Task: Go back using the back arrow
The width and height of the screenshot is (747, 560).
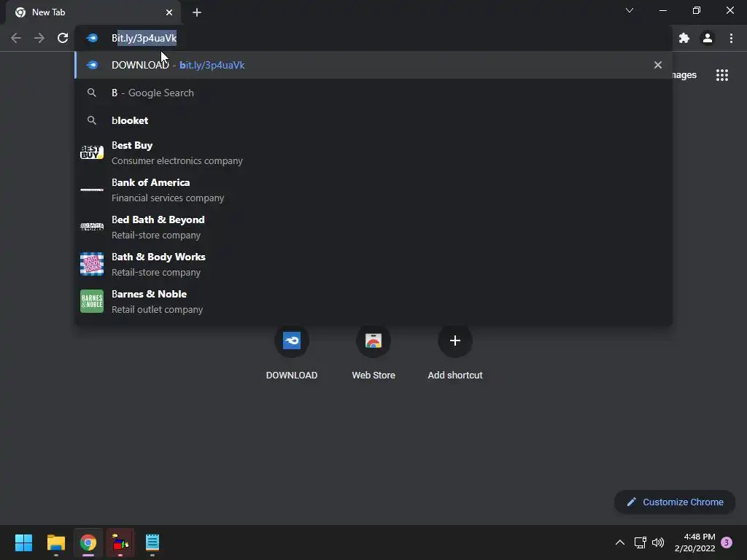Action: [16, 38]
